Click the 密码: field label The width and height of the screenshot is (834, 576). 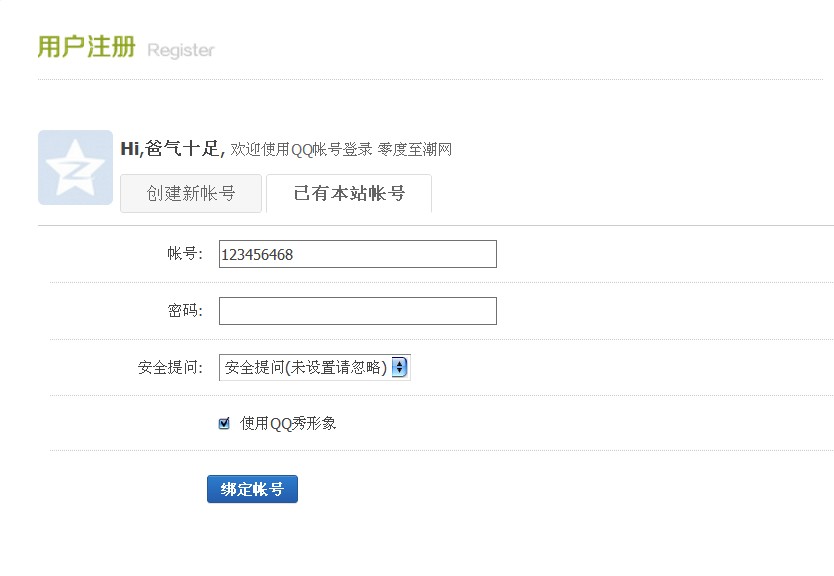pos(185,311)
